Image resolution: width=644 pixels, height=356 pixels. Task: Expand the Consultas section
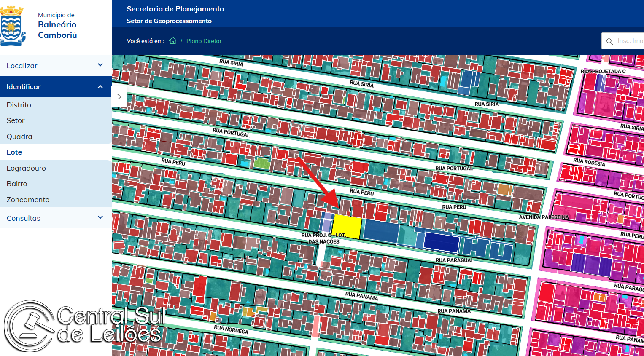56,218
